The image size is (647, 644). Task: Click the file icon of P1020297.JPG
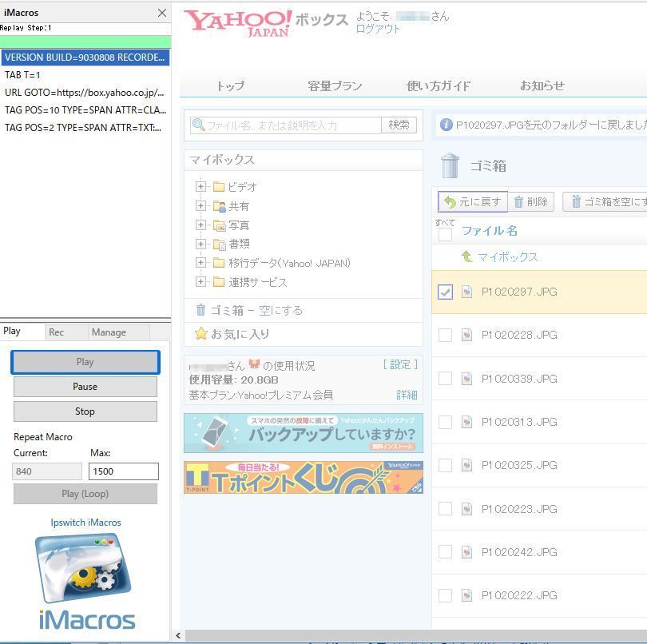pos(466,292)
